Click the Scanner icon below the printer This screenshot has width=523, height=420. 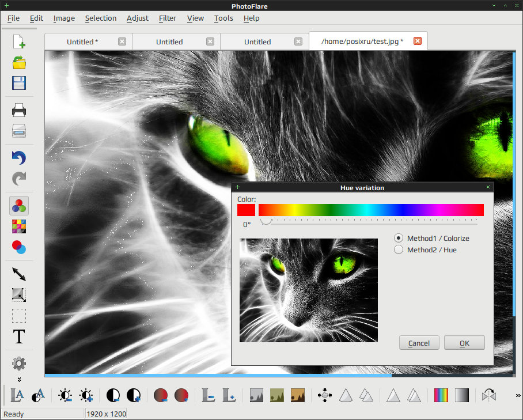coord(19,131)
